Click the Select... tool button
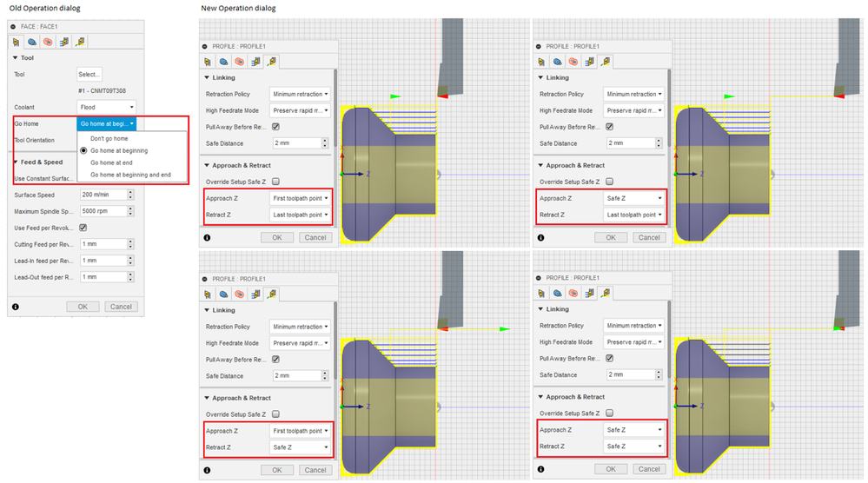 tap(89, 74)
